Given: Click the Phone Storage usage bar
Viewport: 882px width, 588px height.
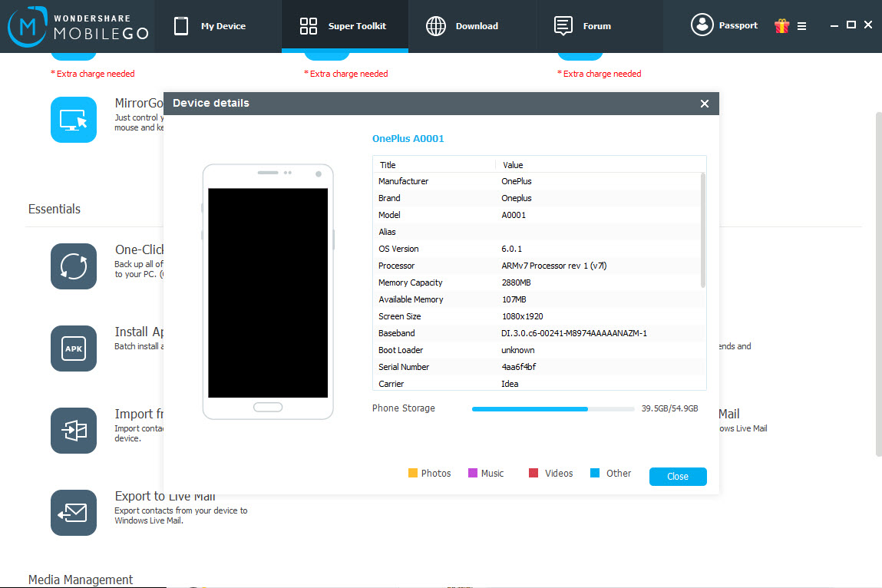Looking at the screenshot, I should click(x=553, y=409).
